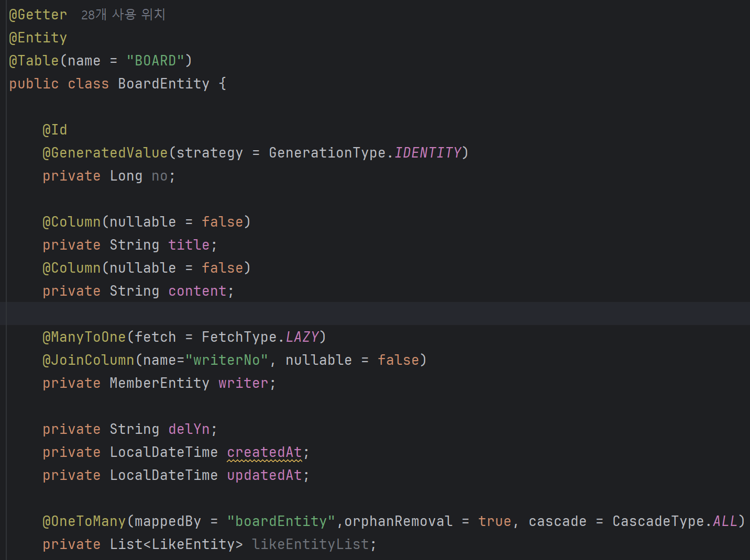Click the field name "no"

(x=160, y=176)
